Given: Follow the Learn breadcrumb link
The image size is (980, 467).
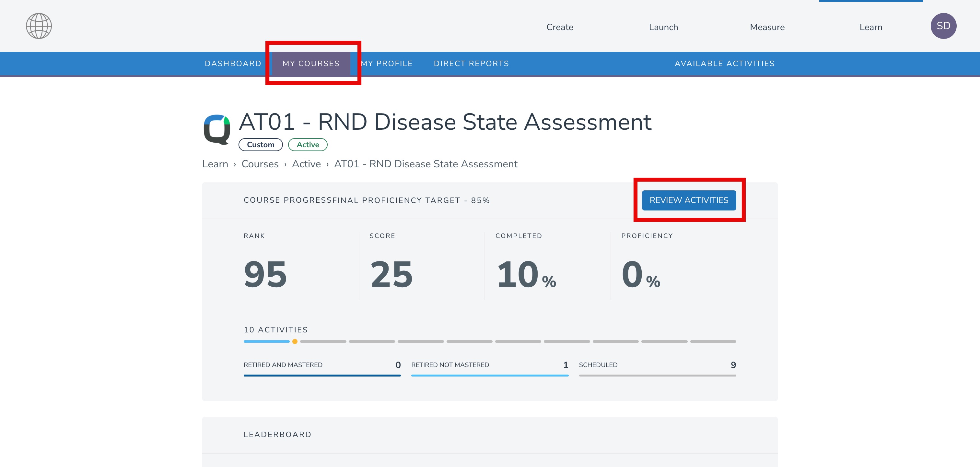Looking at the screenshot, I should pos(215,164).
